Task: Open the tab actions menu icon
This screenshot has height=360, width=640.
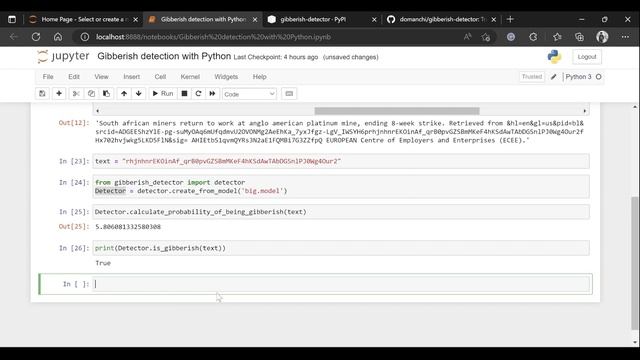Action: [12, 19]
